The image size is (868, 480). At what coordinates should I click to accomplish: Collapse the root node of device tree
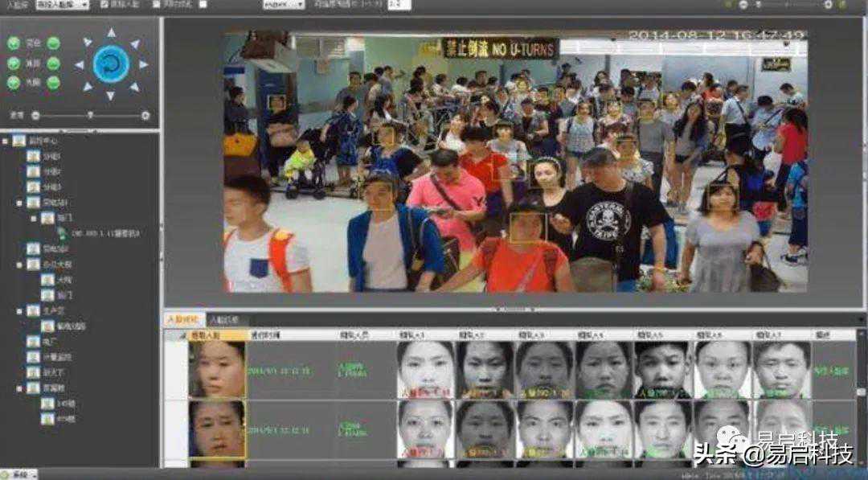(x=6, y=140)
